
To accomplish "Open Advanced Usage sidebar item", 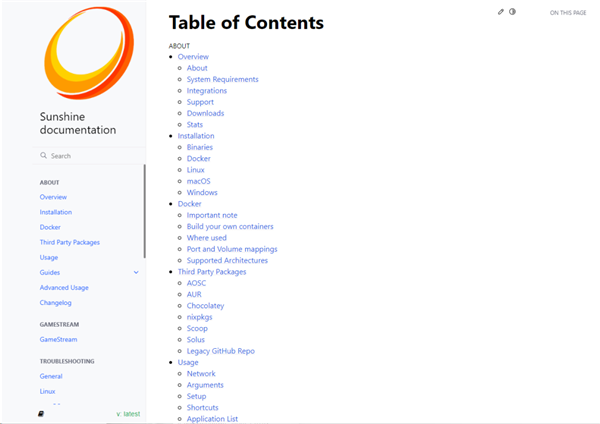I will click(64, 287).
